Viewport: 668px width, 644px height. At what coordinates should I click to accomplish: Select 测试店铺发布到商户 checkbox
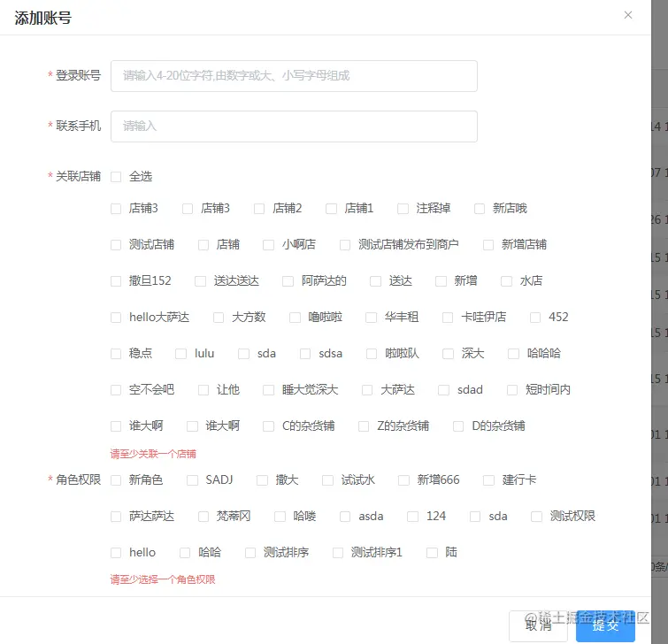tap(345, 245)
